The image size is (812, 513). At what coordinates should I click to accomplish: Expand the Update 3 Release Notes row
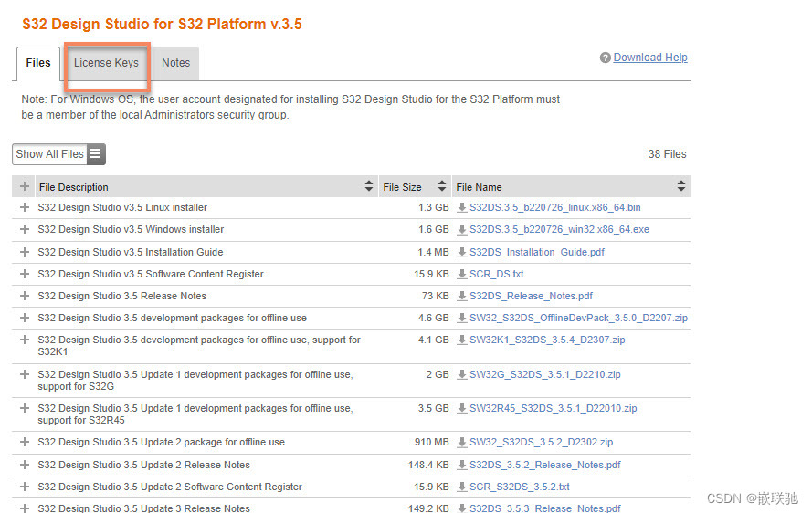[x=25, y=508]
